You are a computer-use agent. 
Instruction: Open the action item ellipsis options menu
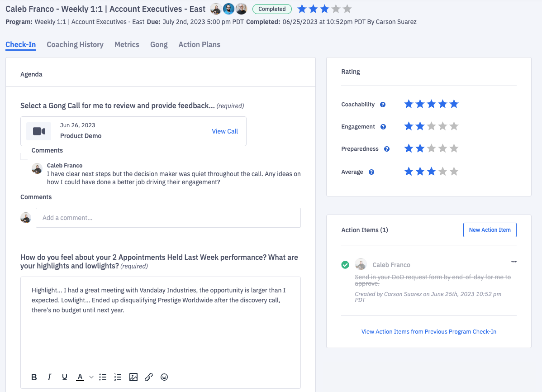point(514,261)
